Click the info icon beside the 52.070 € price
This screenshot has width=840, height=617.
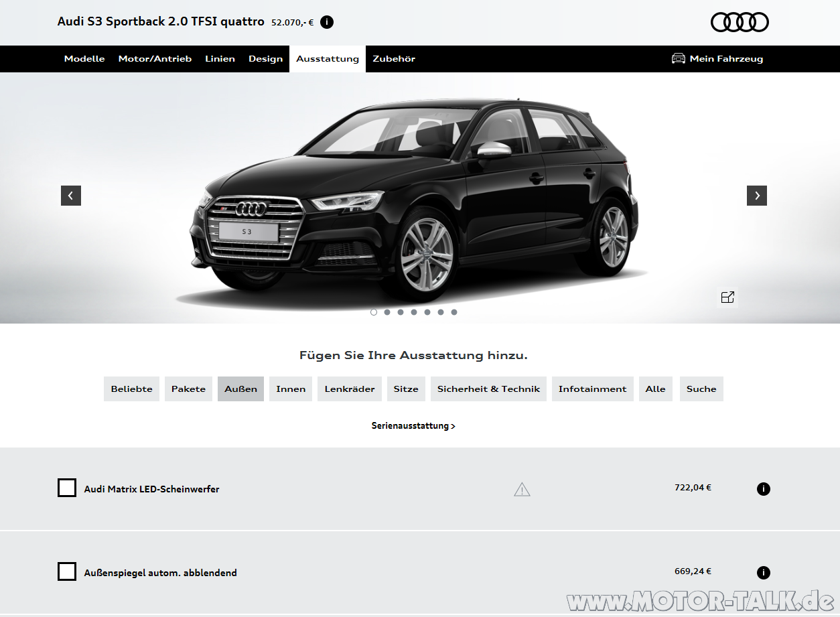326,22
